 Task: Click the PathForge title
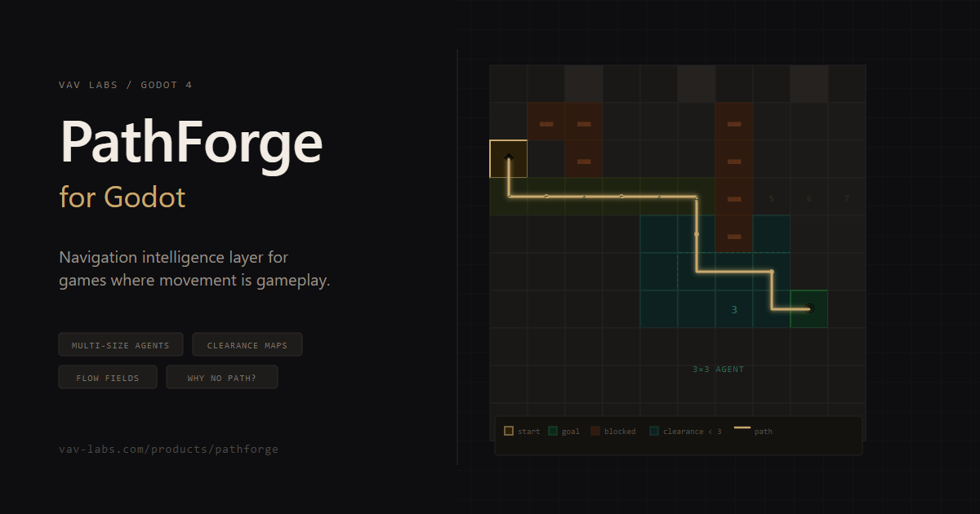191,142
